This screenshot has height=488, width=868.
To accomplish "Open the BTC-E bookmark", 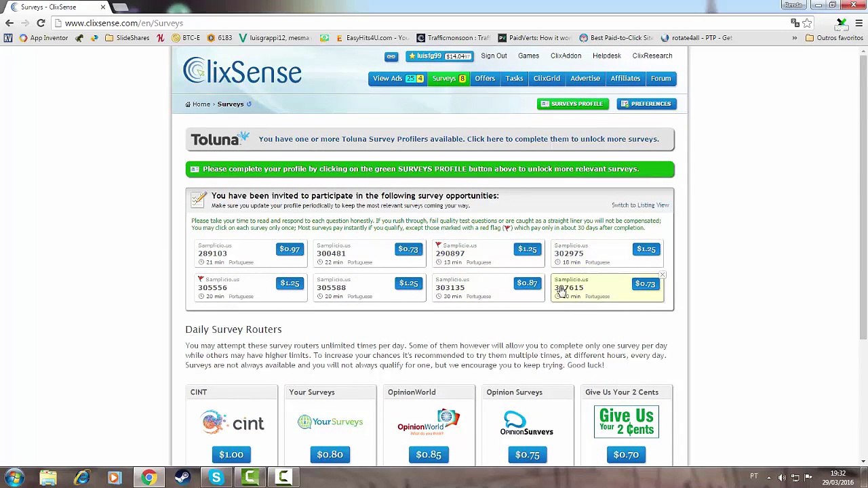I will [185, 38].
